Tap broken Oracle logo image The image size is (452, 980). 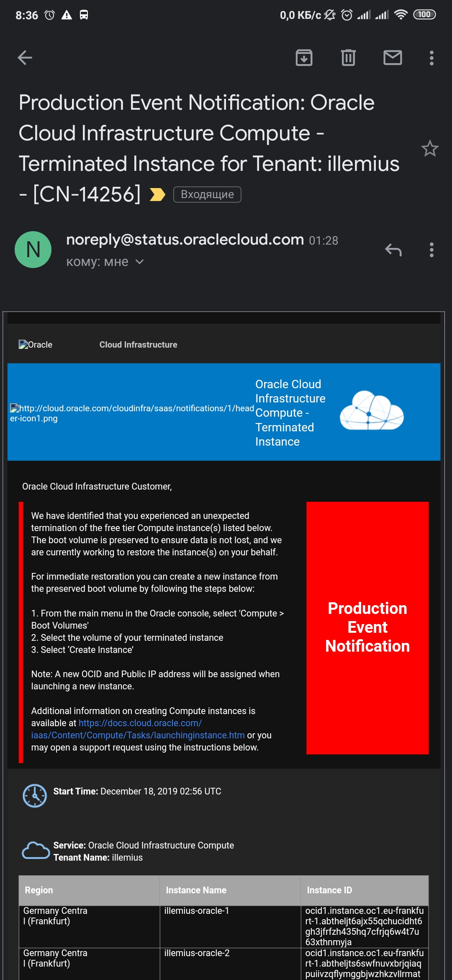36,345
